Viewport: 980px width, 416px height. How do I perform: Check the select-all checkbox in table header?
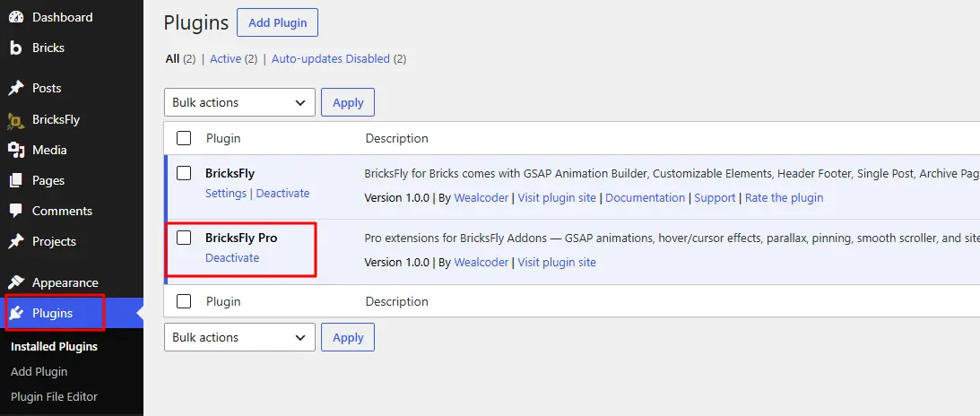click(184, 138)
